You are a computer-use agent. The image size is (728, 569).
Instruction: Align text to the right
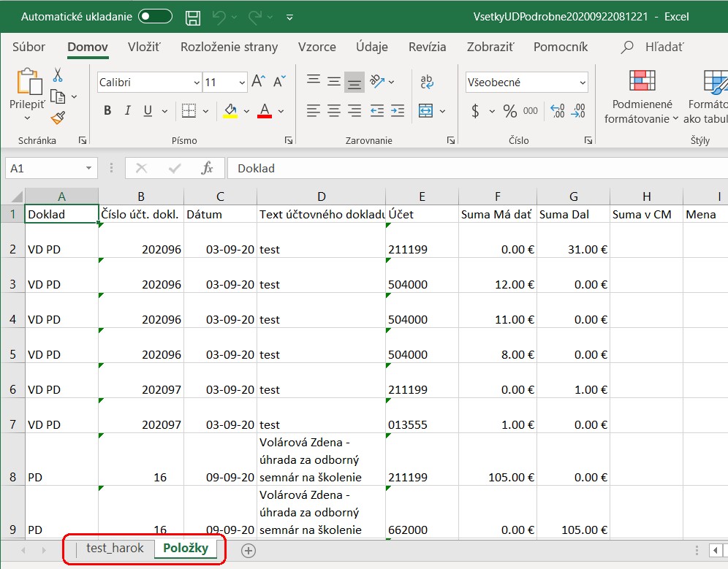354,110
